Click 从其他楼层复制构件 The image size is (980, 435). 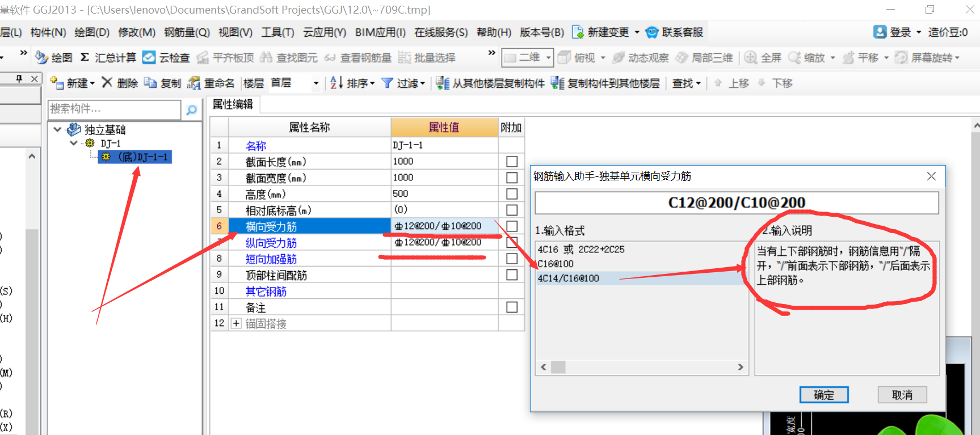(x=490, y=83)
